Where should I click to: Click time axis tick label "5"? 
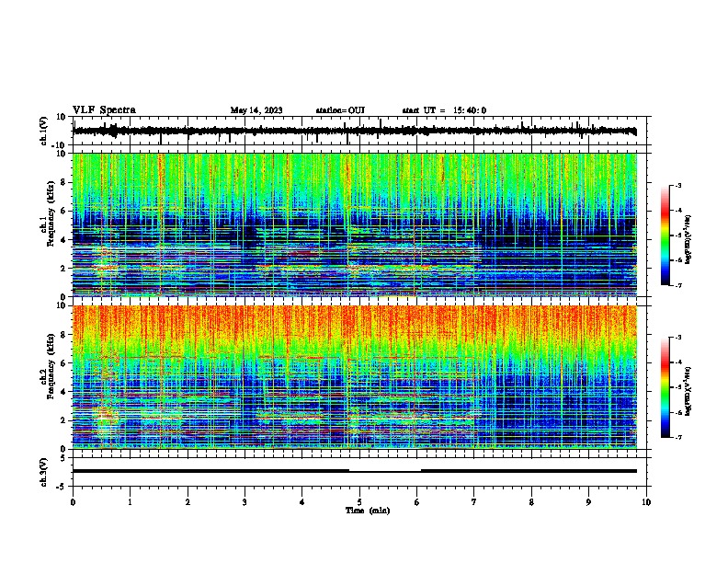pos(359,502)
